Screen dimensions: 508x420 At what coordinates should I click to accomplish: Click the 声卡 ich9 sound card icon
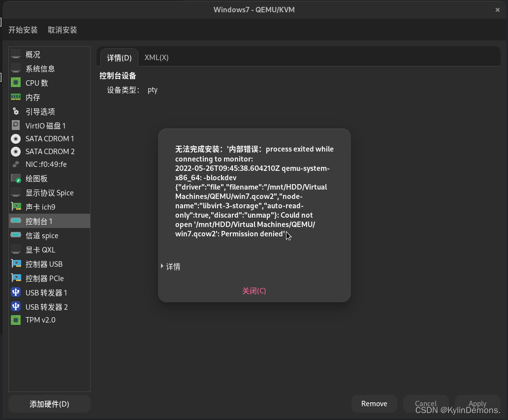(16, 206)
